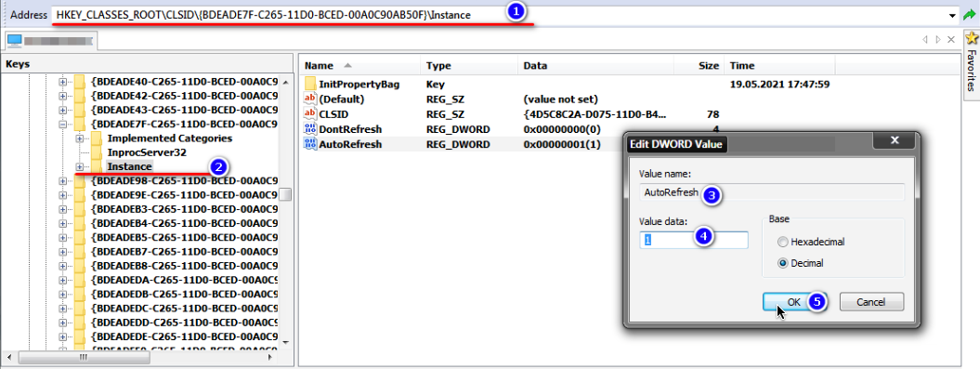Click the DWORD icon of AutoRefresh
The height and width of the screenshot is (369, 980).
(309, 144)
